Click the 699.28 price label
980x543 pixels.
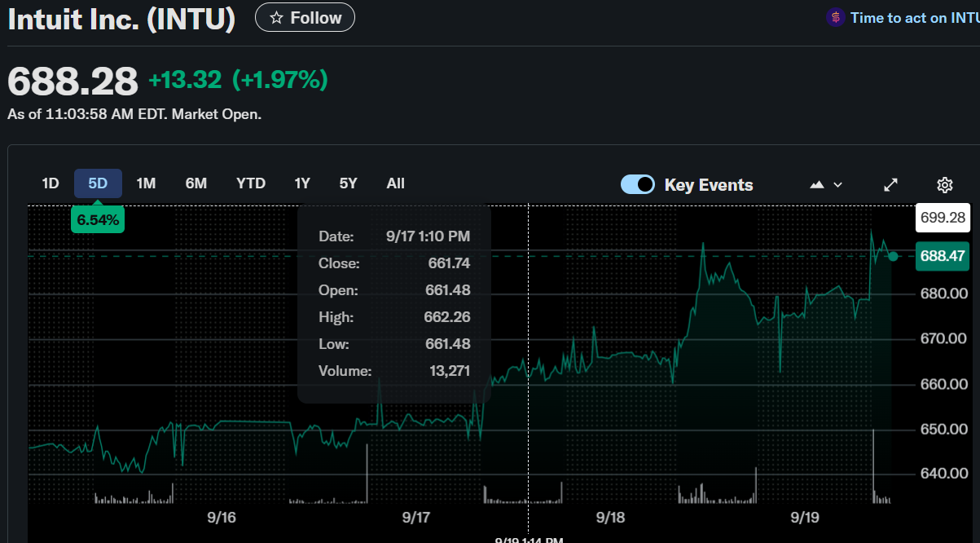(943, 217)
